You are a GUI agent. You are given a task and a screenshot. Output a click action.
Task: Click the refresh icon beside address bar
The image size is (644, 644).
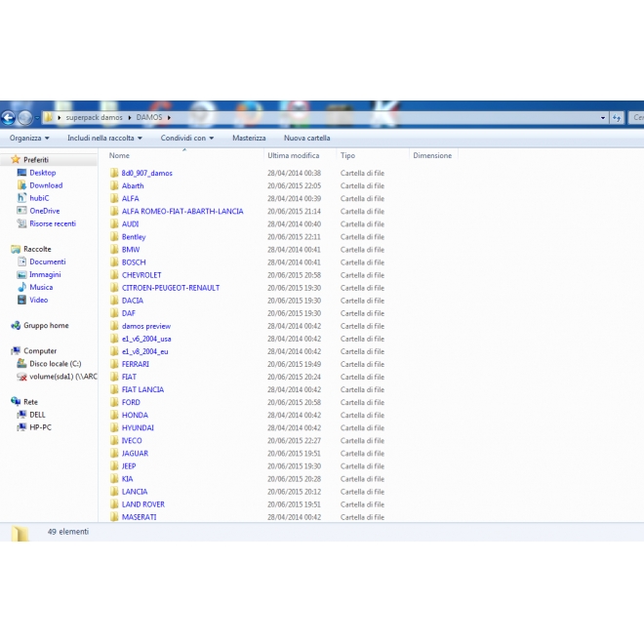(616, 118)
